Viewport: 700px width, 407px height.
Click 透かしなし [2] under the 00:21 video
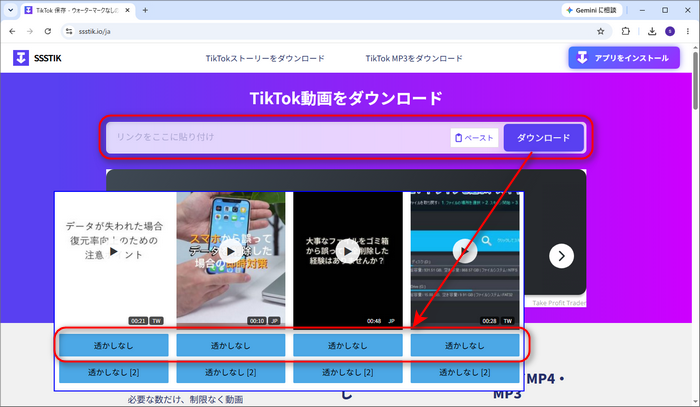point(113,372)
